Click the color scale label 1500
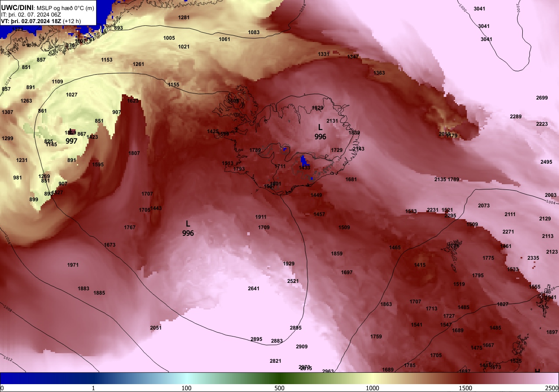This screenshot has height=392, width=559. pos(466,388)
